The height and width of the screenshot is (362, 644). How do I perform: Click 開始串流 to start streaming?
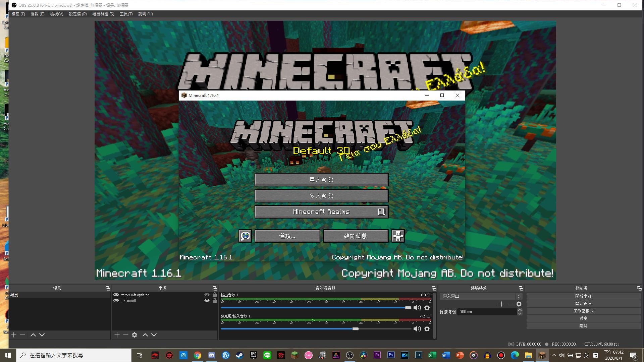tap(583, 296)
